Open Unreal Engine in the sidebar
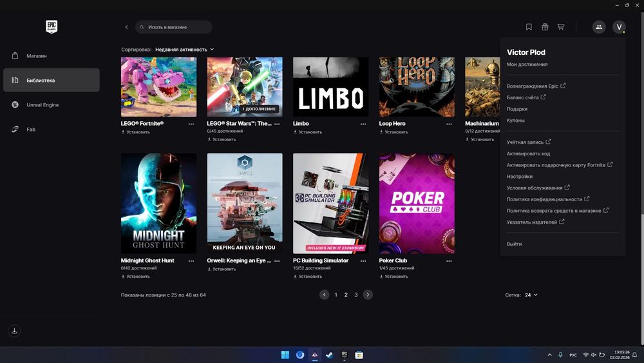This screenshot has height=363, width=644. (x=52, y=105)
